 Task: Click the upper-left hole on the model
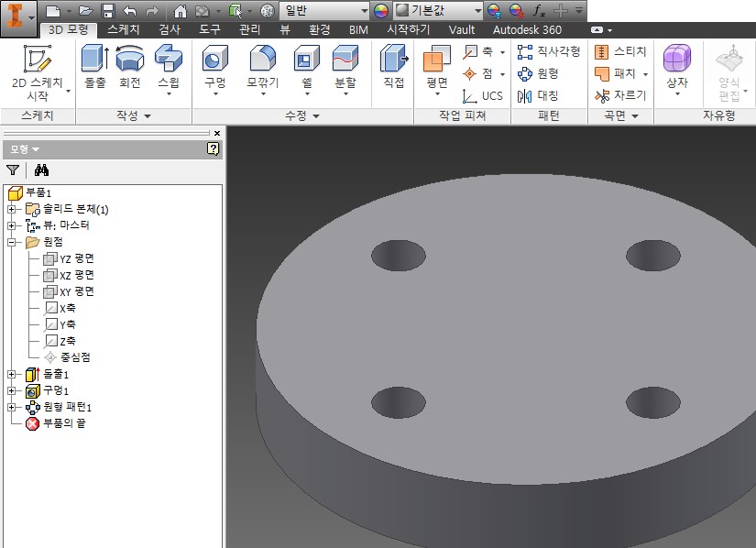tap(399, 256)
